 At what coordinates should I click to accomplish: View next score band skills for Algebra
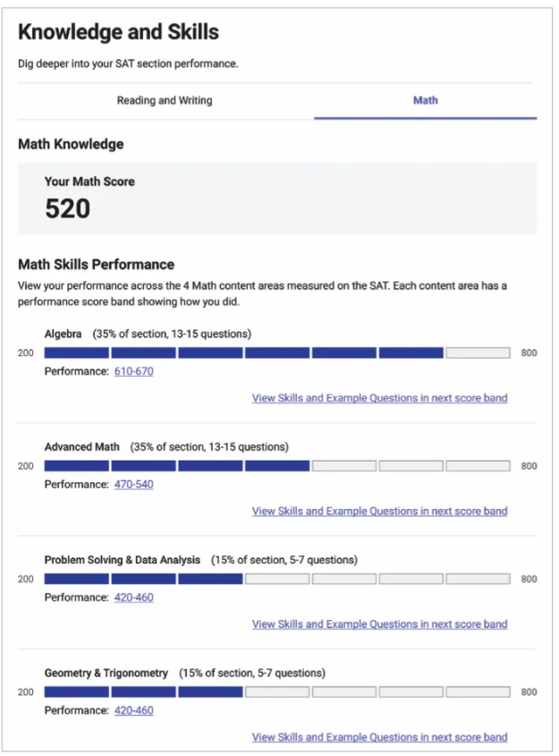tap(380, 398)
